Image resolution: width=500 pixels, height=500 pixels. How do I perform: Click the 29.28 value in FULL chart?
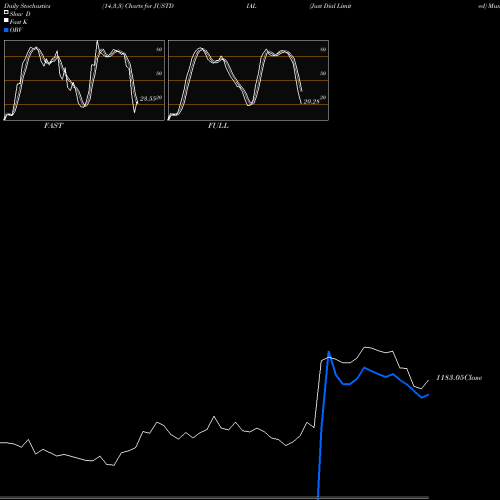312,102
